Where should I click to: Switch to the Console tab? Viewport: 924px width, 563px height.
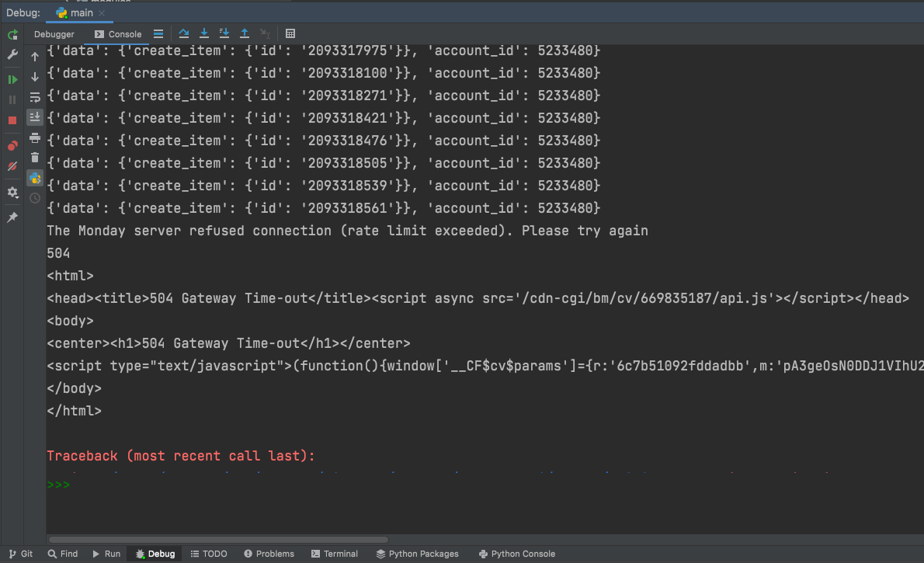(x=118, y=34)
